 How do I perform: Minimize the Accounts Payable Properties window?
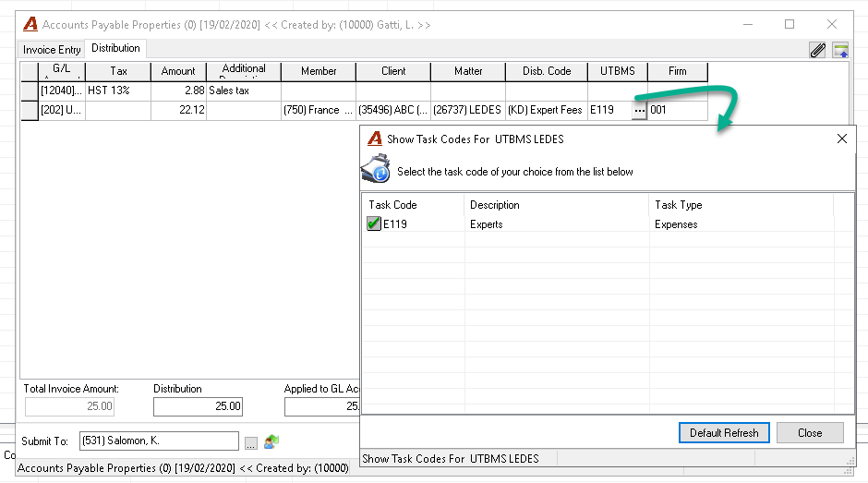(x=748, y=24)
